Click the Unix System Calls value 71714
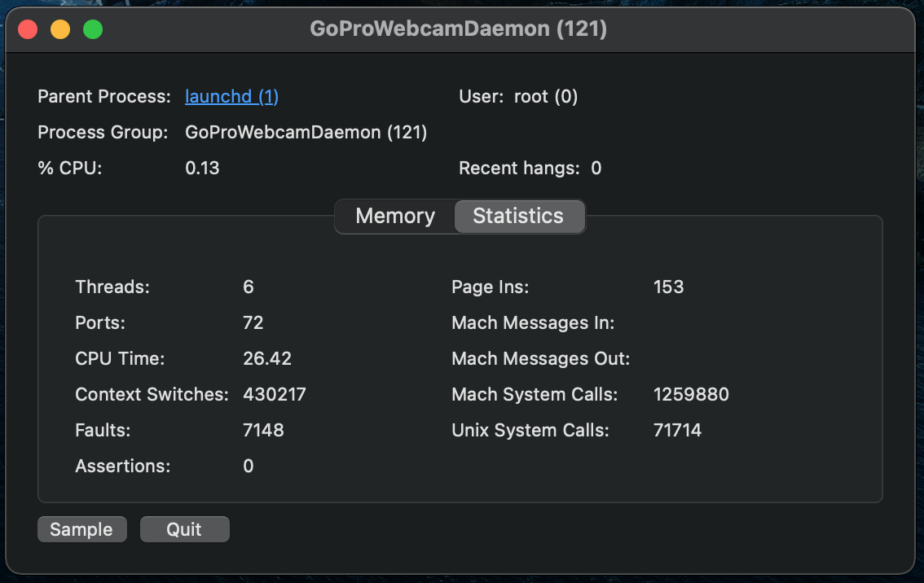This screenshot has width=924, height=583. (x=678, y=431)
